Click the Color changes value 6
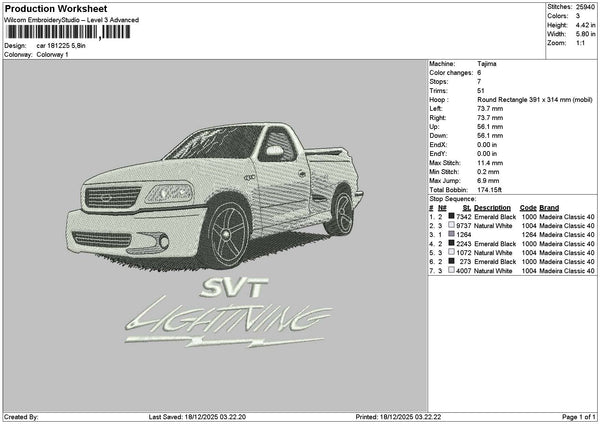 coord(479,73)
